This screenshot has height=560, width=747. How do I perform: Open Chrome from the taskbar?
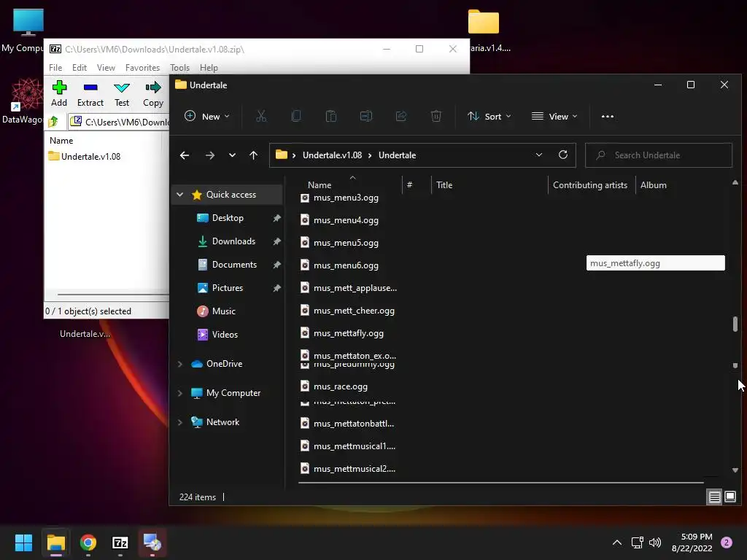tap(88, 542)
